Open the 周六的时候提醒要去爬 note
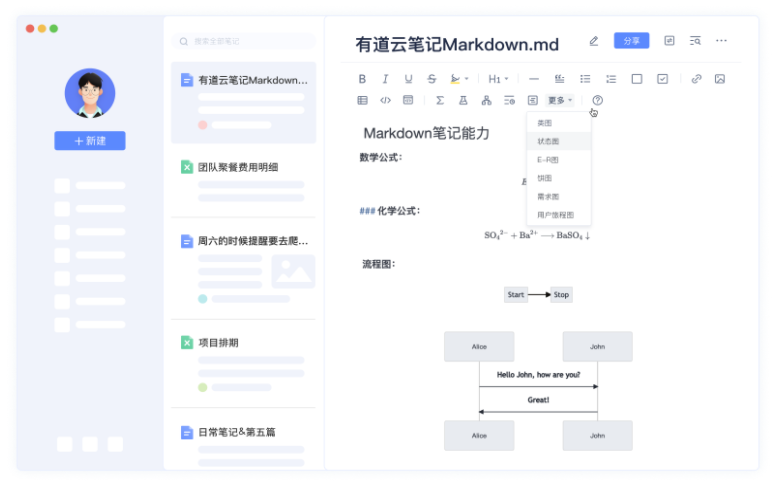 243,269
